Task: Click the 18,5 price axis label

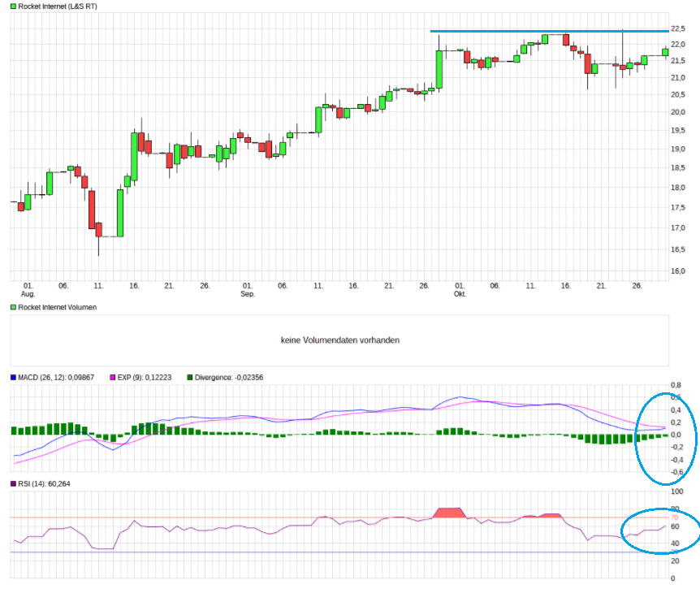Action: [678, 168]
